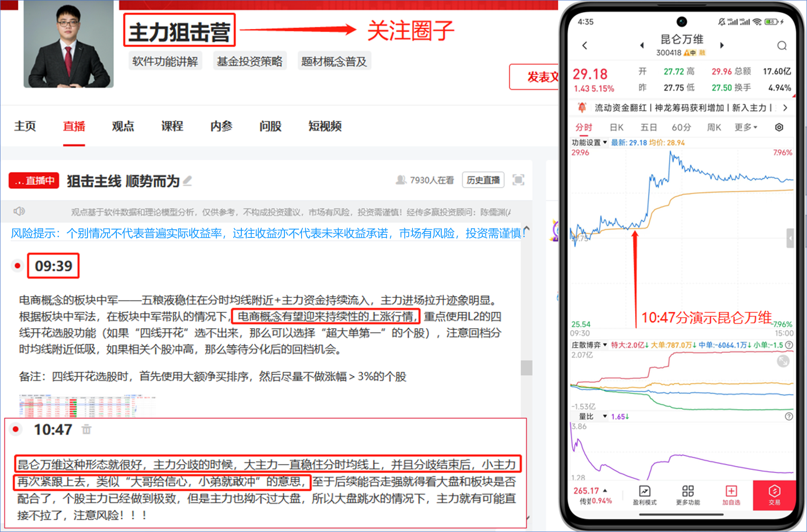The height and width of the screenshot is (532, 807).
Task: Delete the 10:47 post with trash icon
Action: (x=87, y=429)
